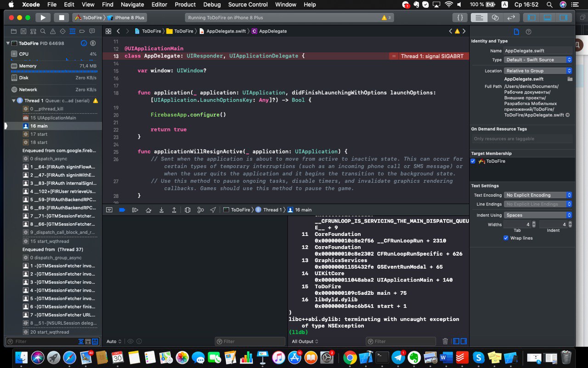The width and height of the screenshot is (588, 368).
Task: Click the Thread 1: signal SIGABRT error badge
Action: click(x=429, y=56)
